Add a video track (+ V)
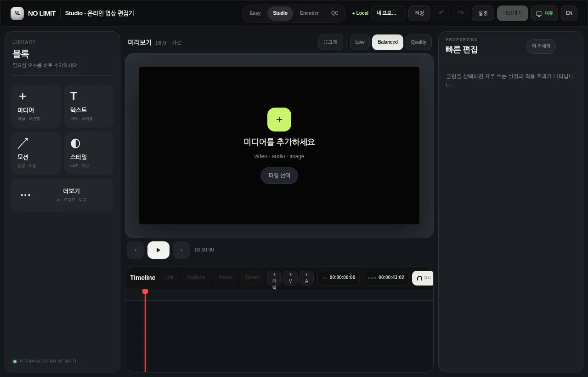 290,278
